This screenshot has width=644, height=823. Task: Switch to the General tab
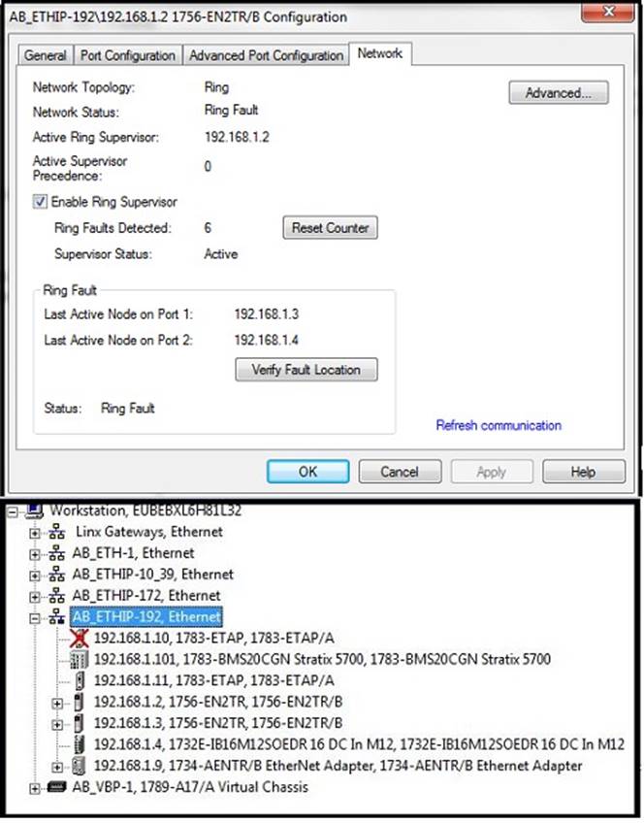46,55
